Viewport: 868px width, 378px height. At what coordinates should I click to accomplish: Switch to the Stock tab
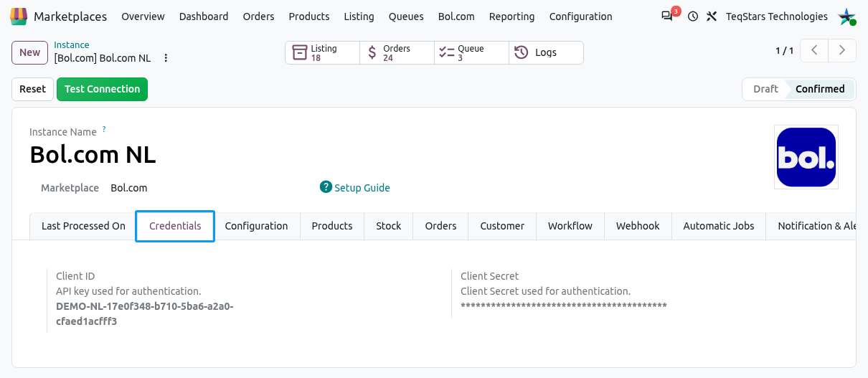[389, 226]
